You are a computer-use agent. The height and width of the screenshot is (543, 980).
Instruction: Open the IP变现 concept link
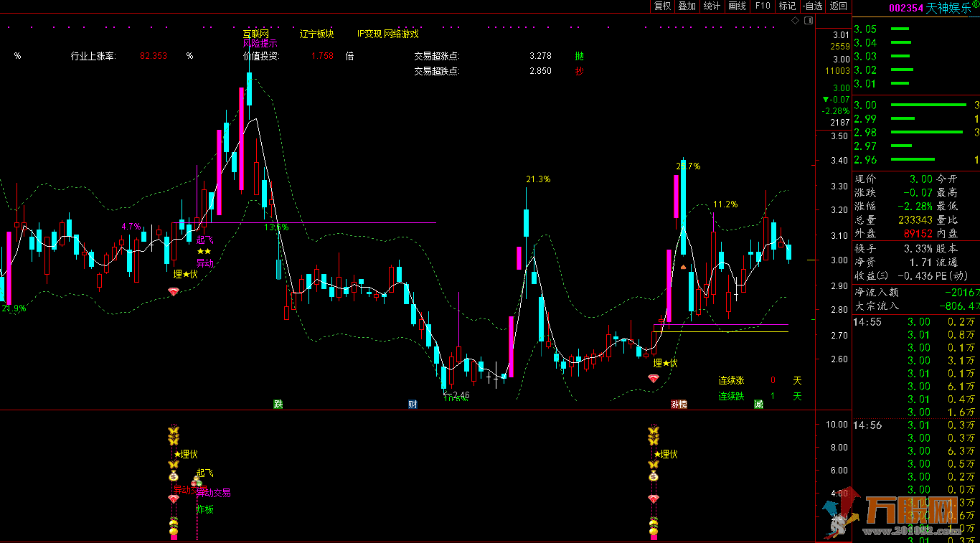[x=369, y=34]
